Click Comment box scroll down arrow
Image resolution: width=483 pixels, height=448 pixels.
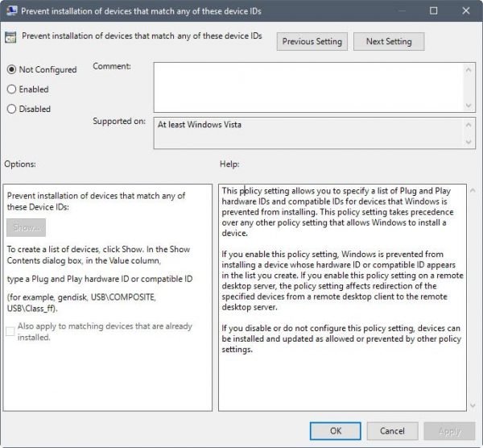tap(469, 106)
